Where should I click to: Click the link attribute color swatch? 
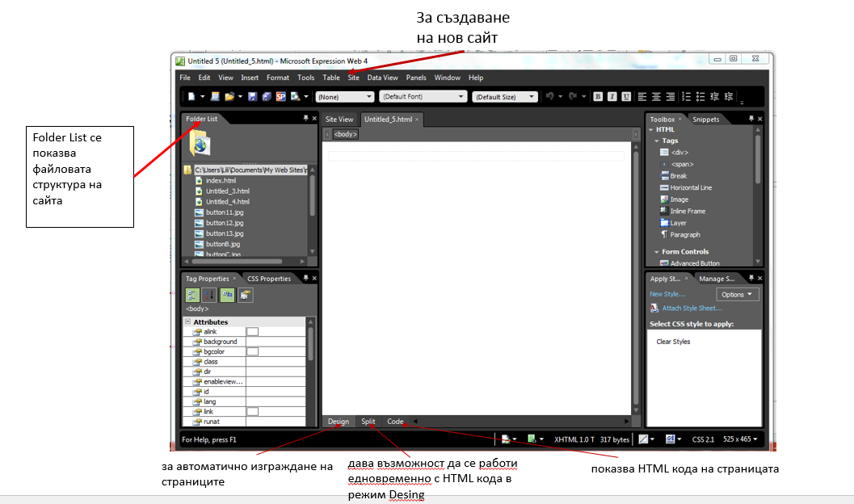(x=253, y=411)
